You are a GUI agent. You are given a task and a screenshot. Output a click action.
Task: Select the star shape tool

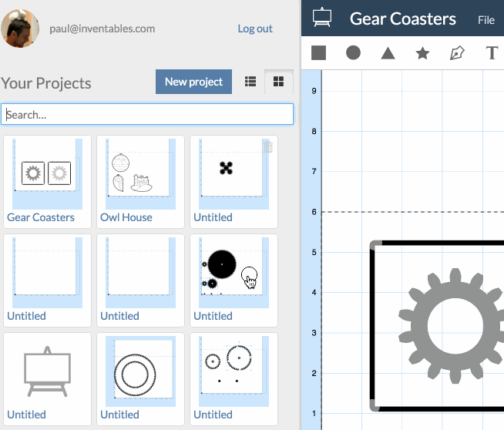click(x=422, y=53)
